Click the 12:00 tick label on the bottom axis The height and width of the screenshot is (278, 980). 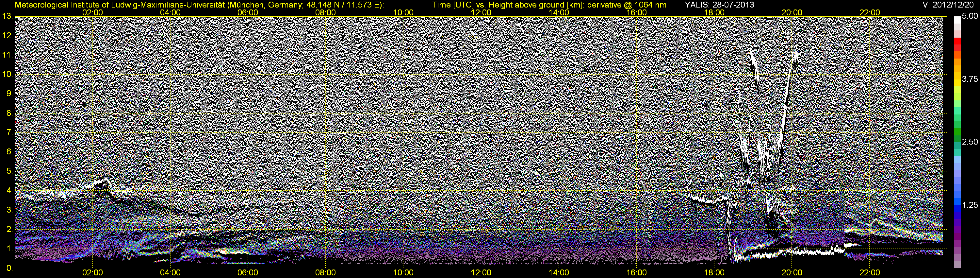point(481,273)
